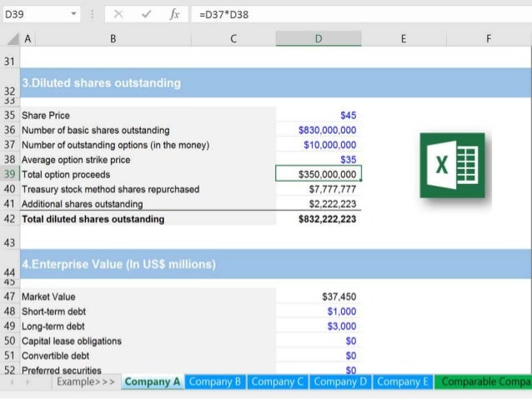Open the Comparable Company green tab

483,382
